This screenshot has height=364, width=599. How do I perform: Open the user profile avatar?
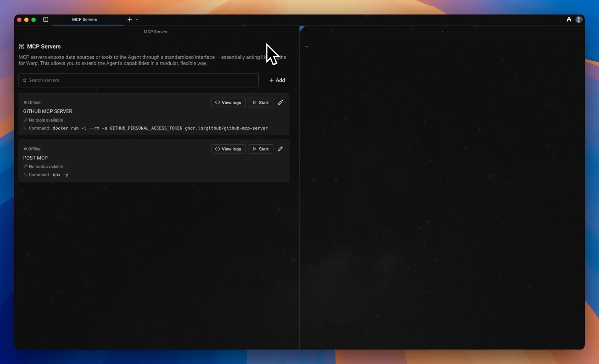pos(579,20)
